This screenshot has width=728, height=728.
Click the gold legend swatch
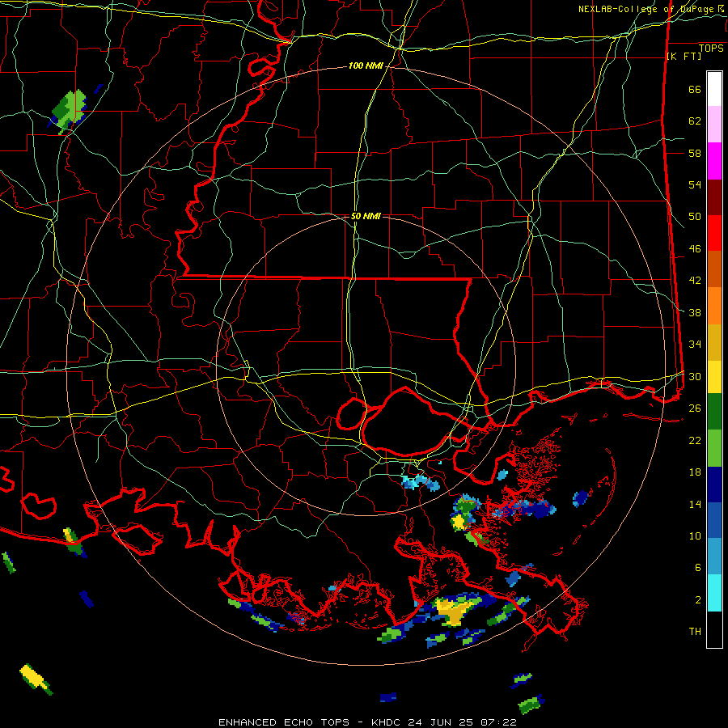(714, 342)
